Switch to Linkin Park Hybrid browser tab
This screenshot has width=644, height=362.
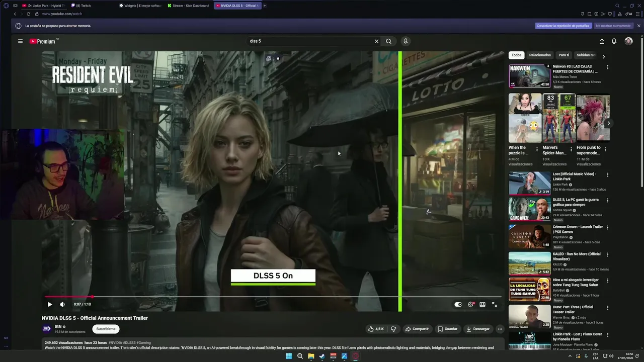pos(44,6)
